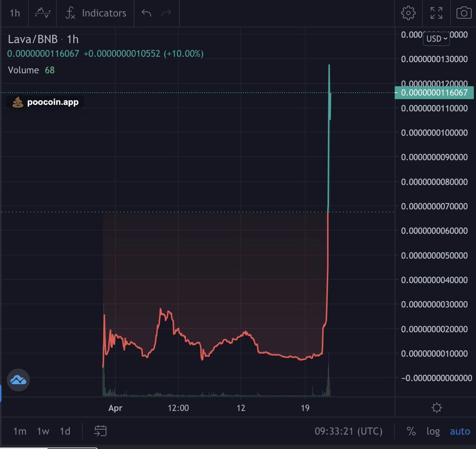This screenshot has height=449, width=476.
Task: Click the 0.0000000130000 price axis label
Action: [434, 59]
